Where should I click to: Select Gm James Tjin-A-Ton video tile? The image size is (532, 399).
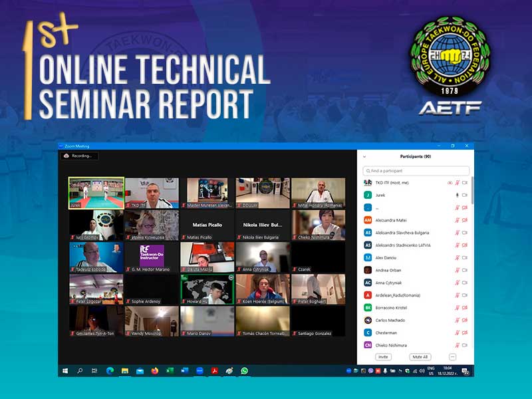(x=96, y=321)
